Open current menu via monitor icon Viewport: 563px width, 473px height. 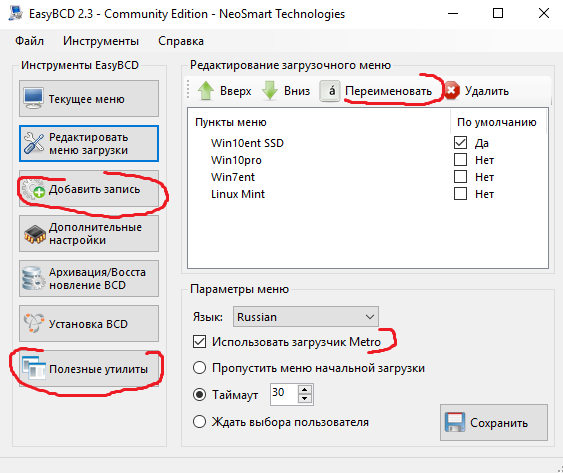pos(33,98)
